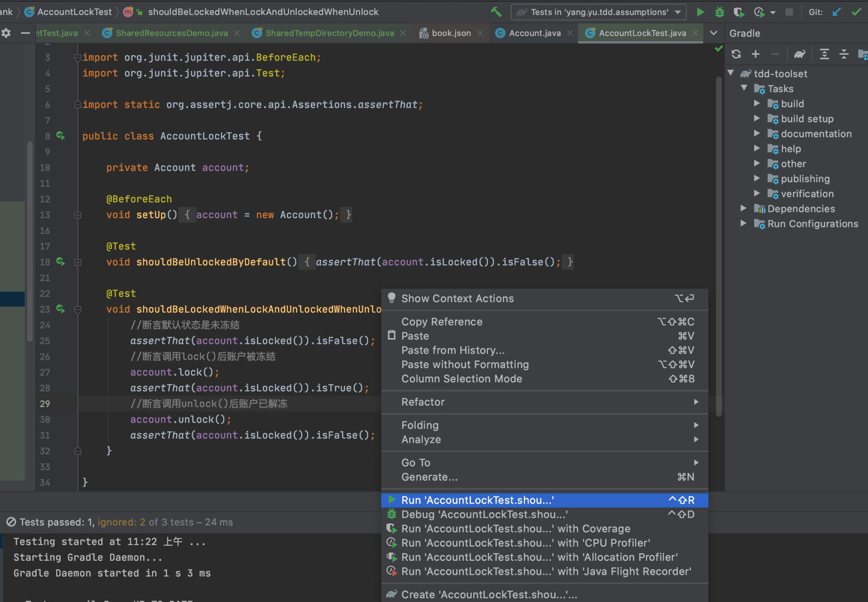Viewport: 868px width, 602px height.
Task: Toggle fold on the setUp method
Action: click(x=78, y=215)
